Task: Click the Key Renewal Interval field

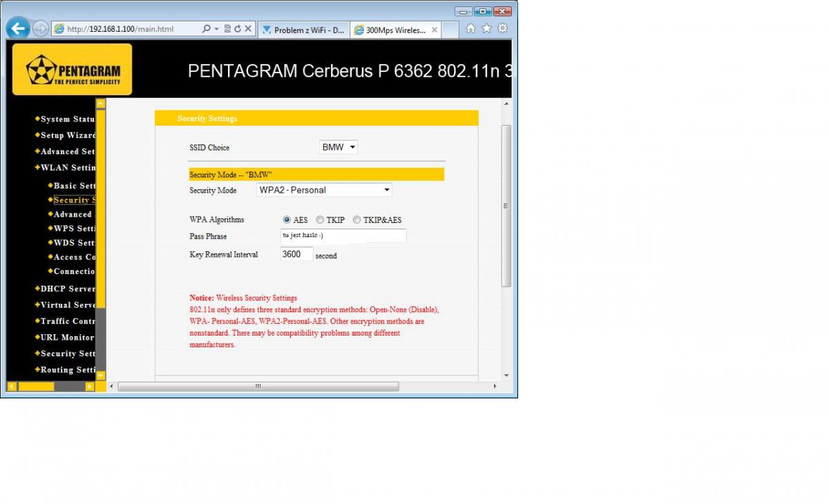Action: [297, 254]
